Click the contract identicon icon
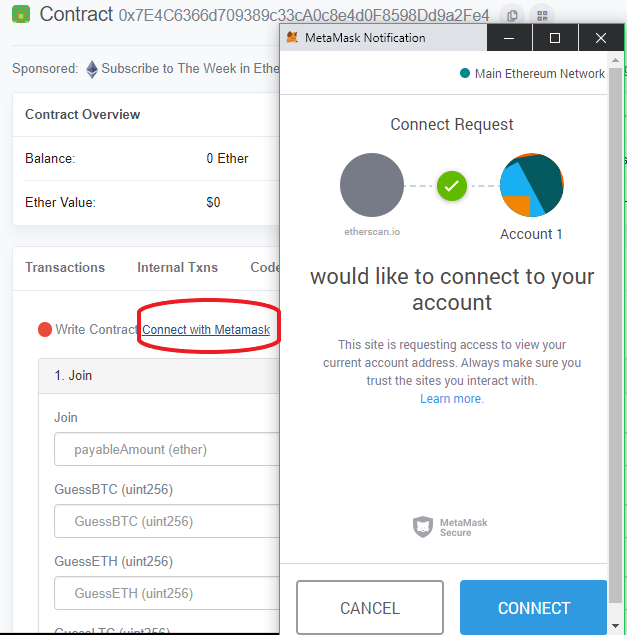 tap(21, 14)
